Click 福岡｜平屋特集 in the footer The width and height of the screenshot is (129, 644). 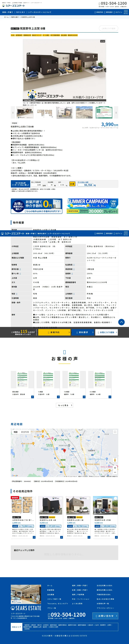coord(78,594)
